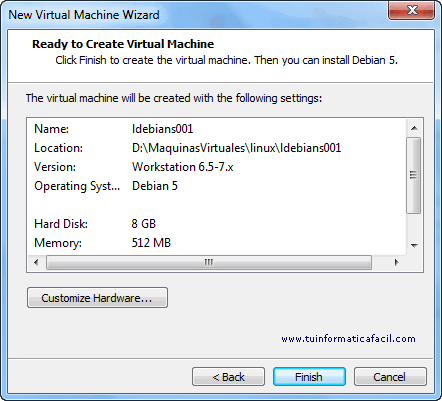Click the Location: label

[58, 148]
